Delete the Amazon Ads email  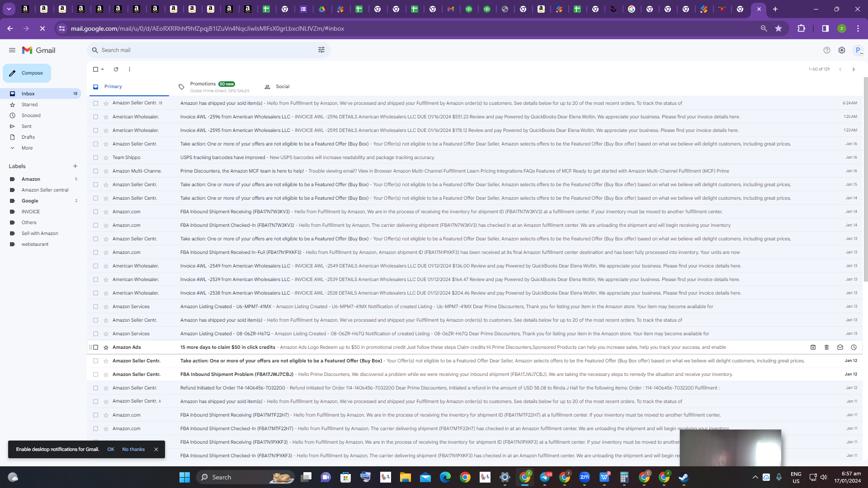(x=826, y=347)
